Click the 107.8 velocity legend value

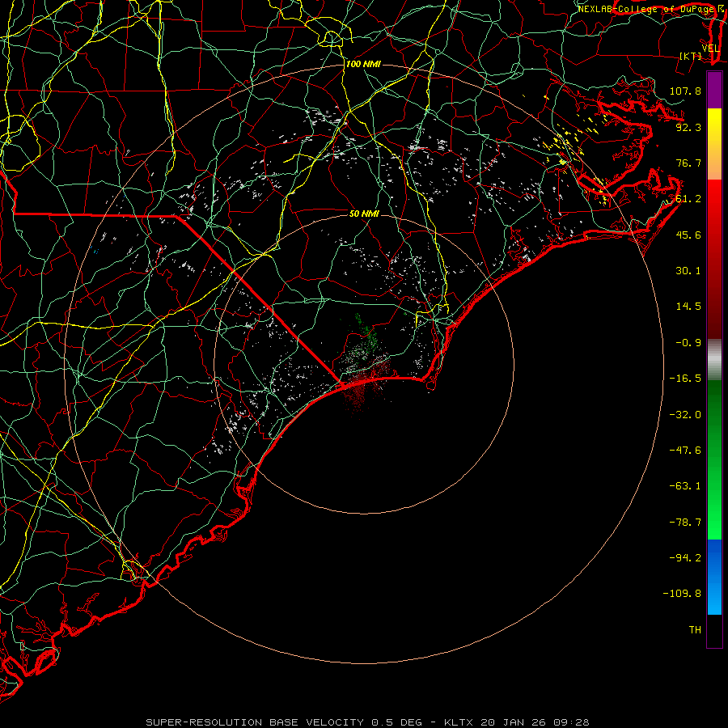(x=685, y=91)
